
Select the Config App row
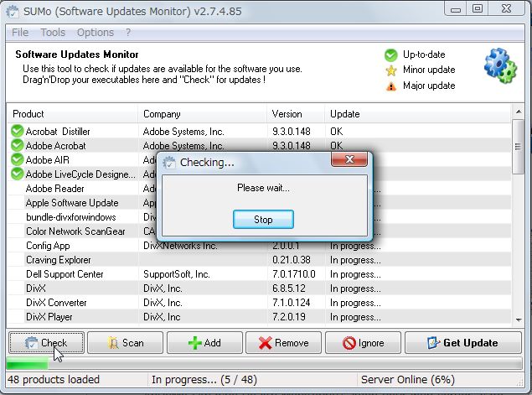pyautogui.click(x=259, y=246)
